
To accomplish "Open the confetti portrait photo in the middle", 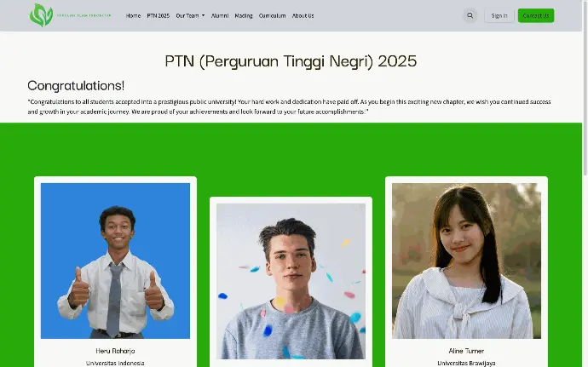I will (291, 281).
